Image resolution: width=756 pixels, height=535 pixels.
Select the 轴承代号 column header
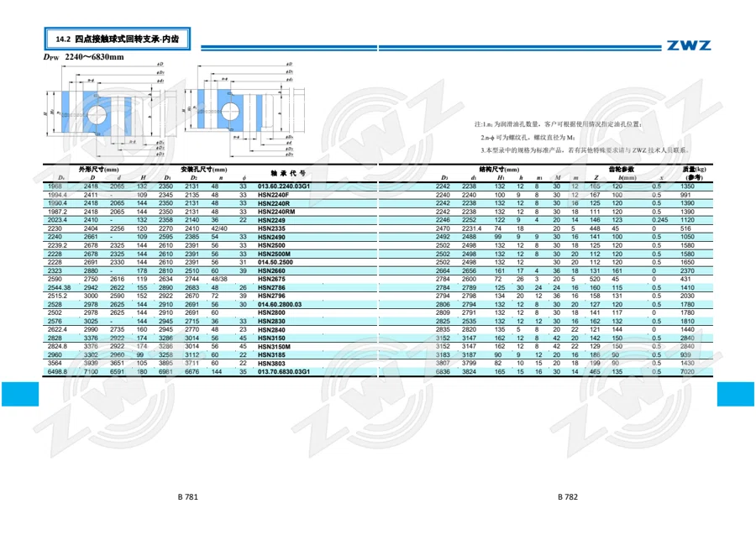(x=288, y=174)
